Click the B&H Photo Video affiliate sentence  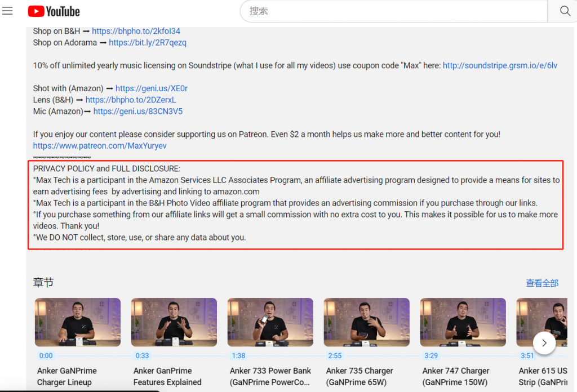point(285,203)
